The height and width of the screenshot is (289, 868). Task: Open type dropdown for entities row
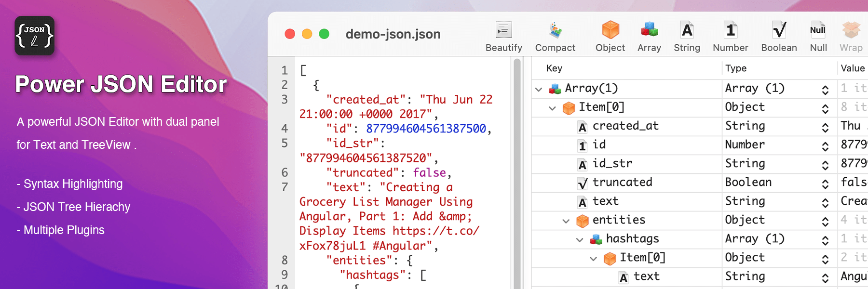825,221
